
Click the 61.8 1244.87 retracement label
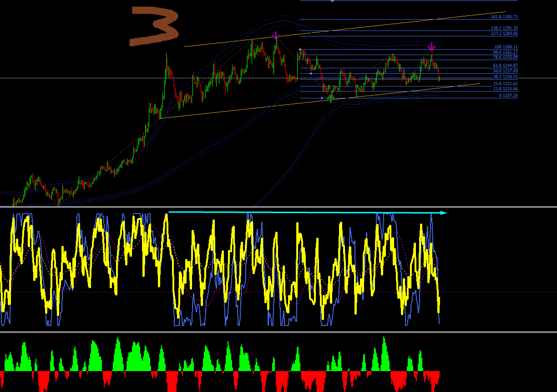click(505, 66)
